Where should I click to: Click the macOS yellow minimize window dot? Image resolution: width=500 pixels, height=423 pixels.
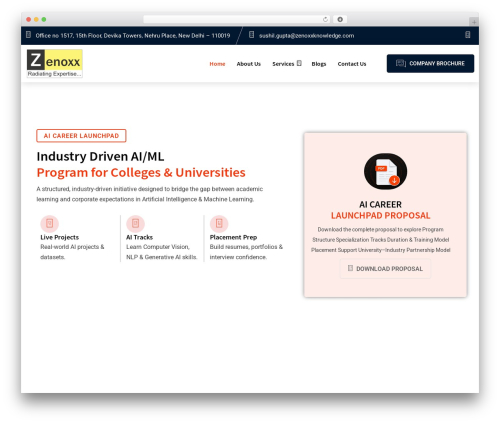[x=36, y=19]
